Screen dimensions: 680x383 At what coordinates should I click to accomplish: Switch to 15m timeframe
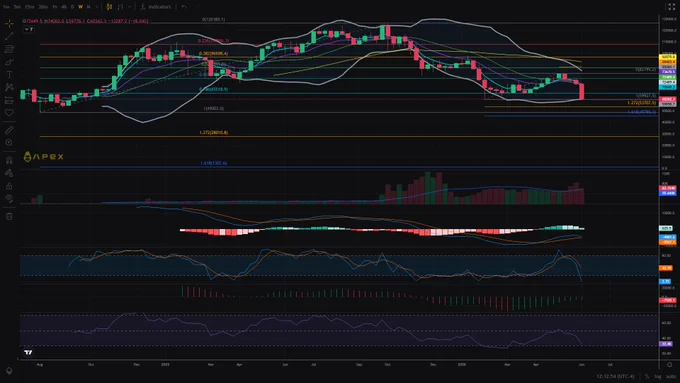(x=29, y=7)
